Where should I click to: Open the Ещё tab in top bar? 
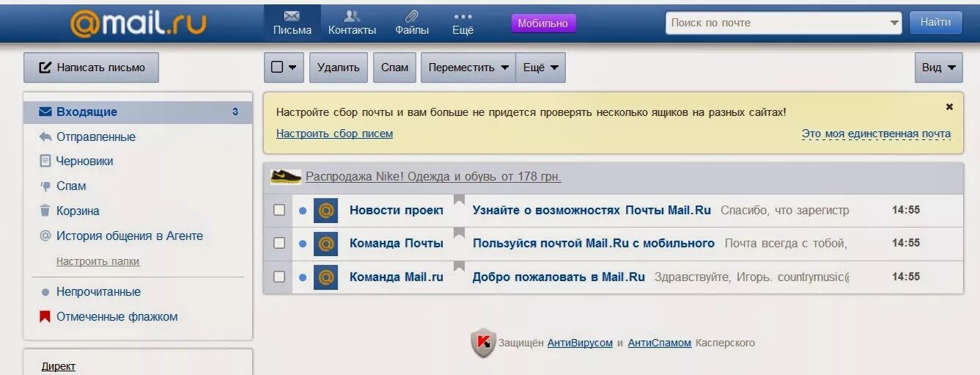[463, 23]
